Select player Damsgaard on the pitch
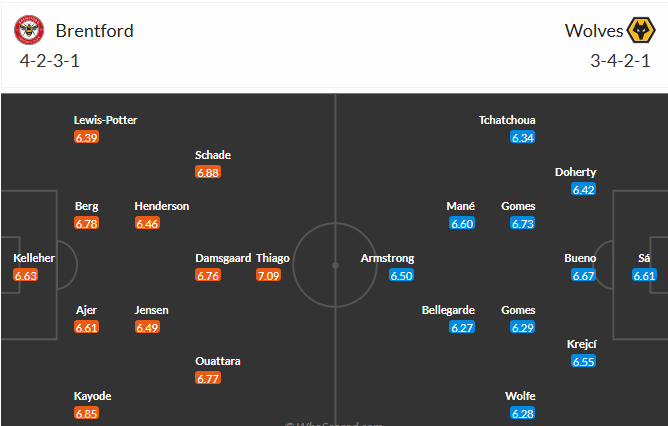Screen dimensions: 668x426 222,258
